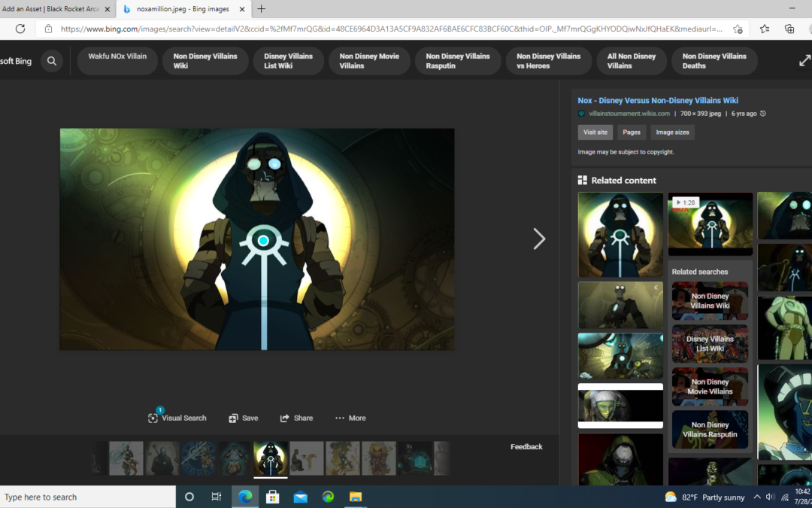This screenshot has height=508, width=812.
Task: Open Disney Villains List Wiki related search card
Action: pos(710,344)
